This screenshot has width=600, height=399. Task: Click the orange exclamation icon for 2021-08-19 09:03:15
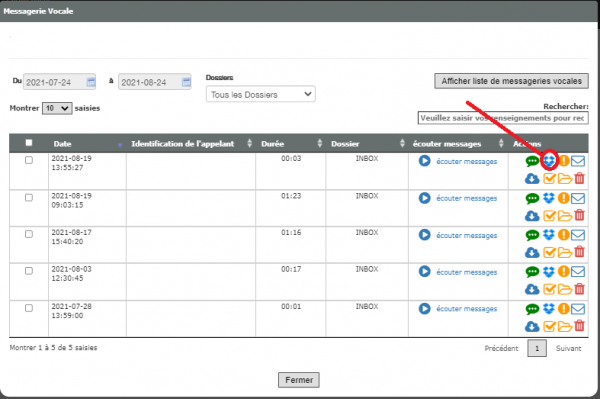[564, 198]
